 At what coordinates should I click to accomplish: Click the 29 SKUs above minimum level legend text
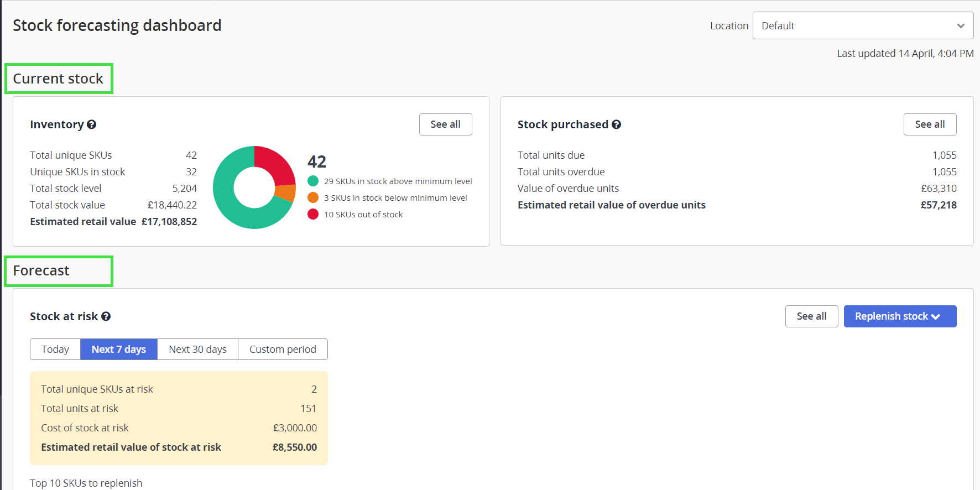398,181
